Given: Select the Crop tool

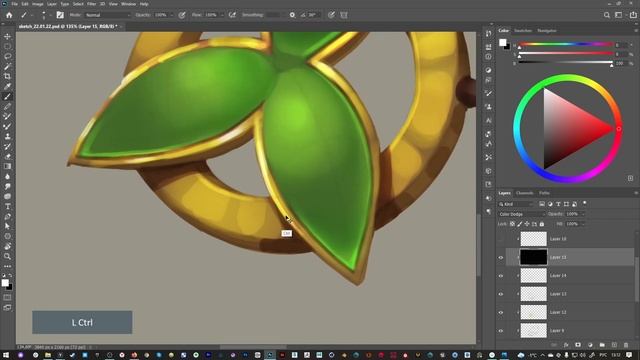Looking at the screenshot, I should pyautogui.click(x=7, y=76).
